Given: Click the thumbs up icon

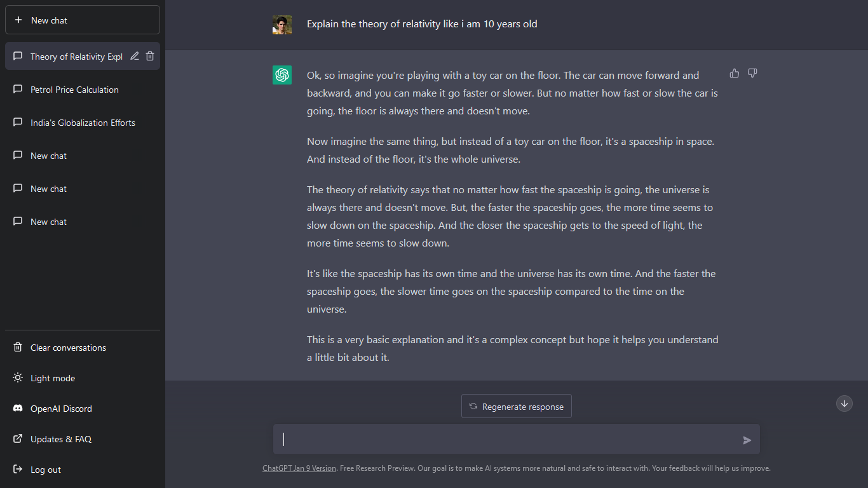Looking at the screenshot, I should click(x=735, y=74).
